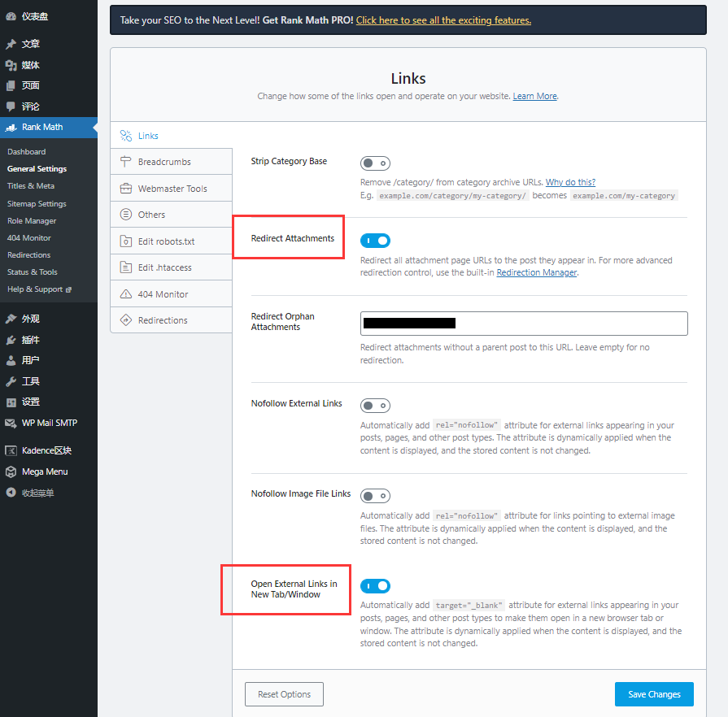
Task: Click the WP Mail SMTP envelope icon
Action: (11, 424)
